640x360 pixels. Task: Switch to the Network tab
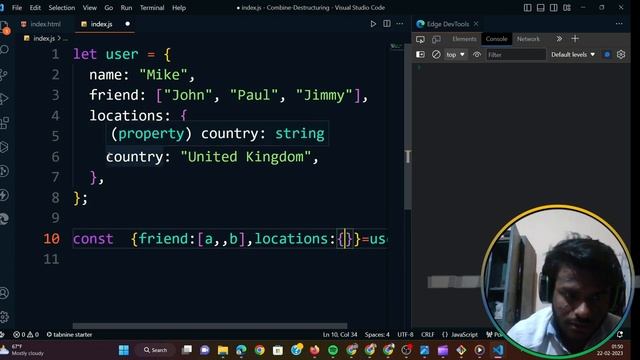(528, 39)
